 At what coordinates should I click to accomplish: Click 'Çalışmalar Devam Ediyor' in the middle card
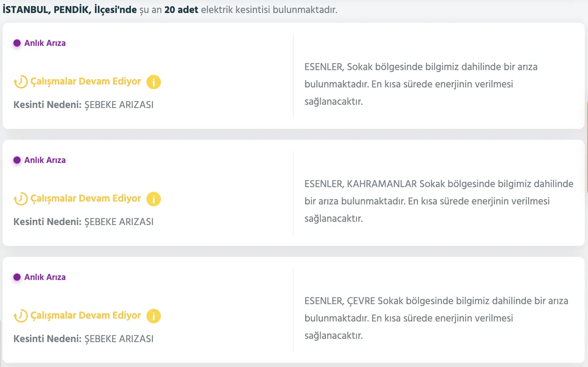(85, 198)
